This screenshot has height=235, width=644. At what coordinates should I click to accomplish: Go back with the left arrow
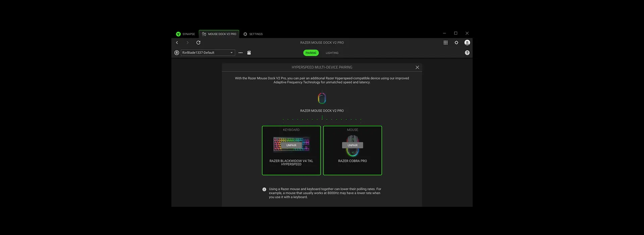(x=177, y=43)
